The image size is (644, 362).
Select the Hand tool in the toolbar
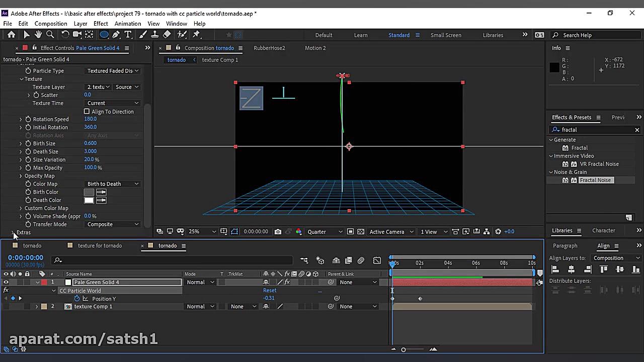pos(39,35)
